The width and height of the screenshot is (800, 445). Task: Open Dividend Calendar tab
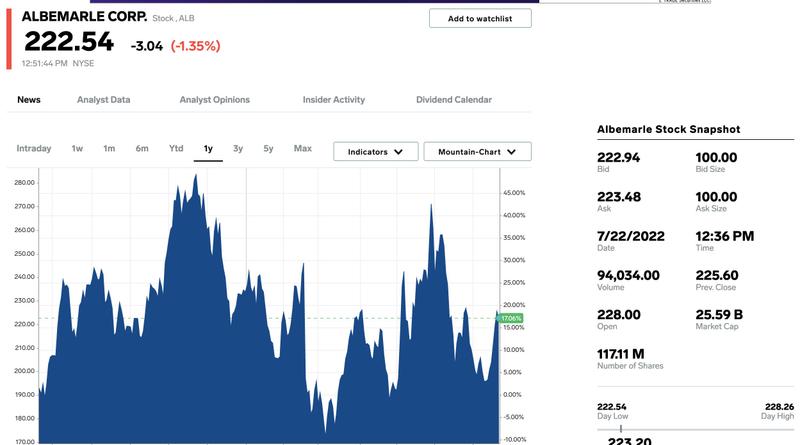tap(454, 100)
